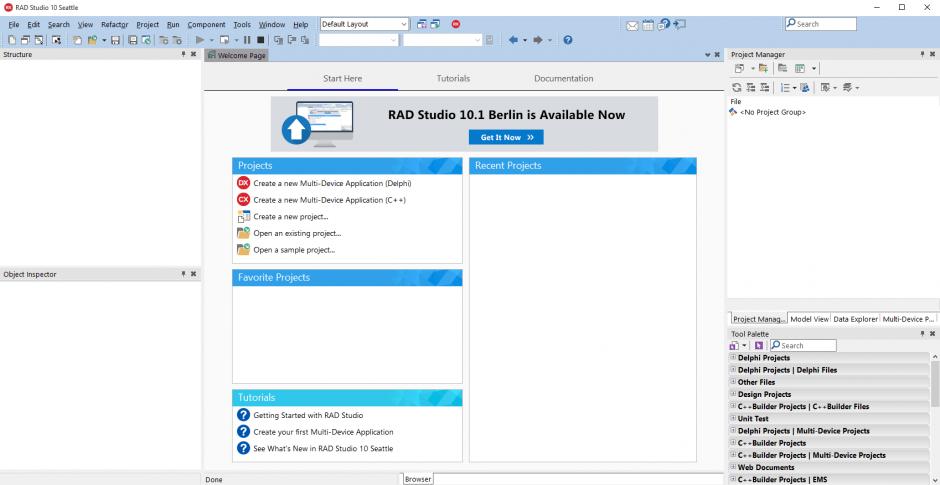Click Open a sample project... link
940x485 pixels.
coord(294,250)
